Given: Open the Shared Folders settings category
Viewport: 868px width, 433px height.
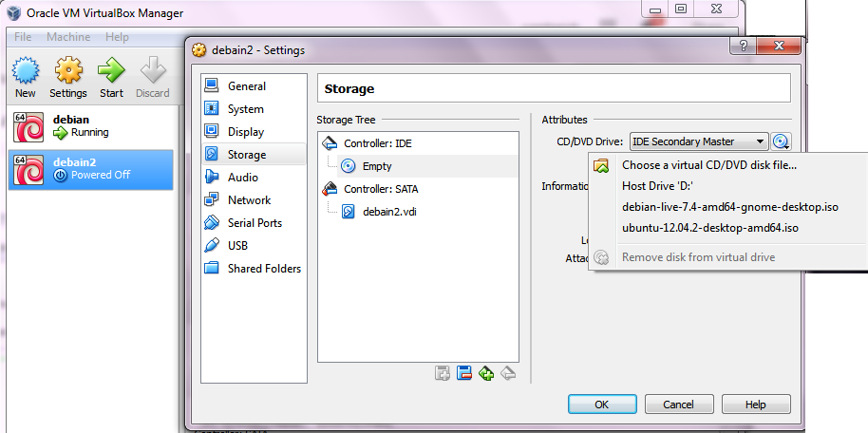Looking at the screenshot, I should pyautogui.click(x=254, y=269).
